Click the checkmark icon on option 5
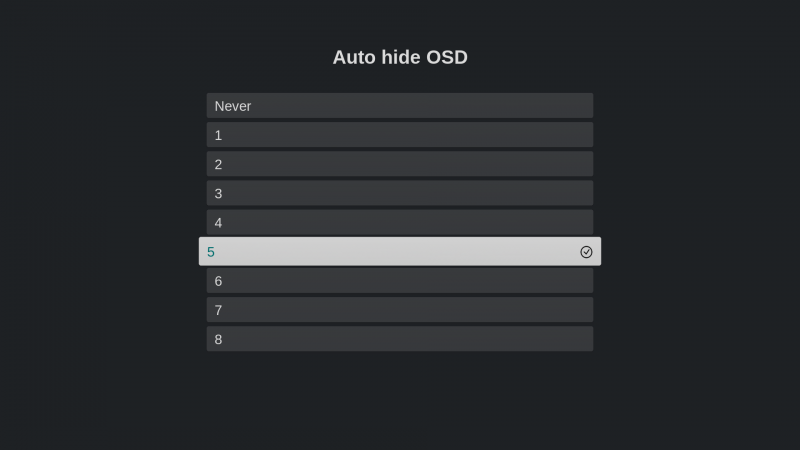This screenshot has width=800, height=450. pos(586,252)
